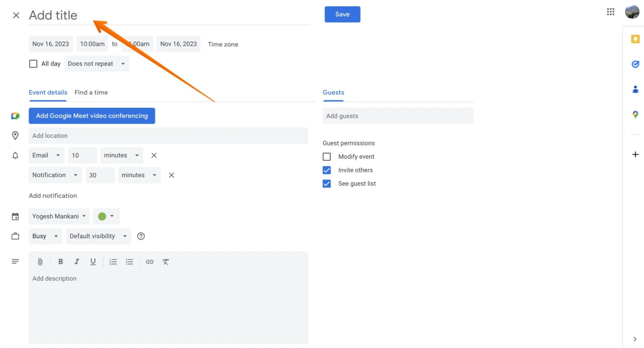Edit the 10 value in the Email row
Screen dimensions: 644x348
tap(83, 155)
